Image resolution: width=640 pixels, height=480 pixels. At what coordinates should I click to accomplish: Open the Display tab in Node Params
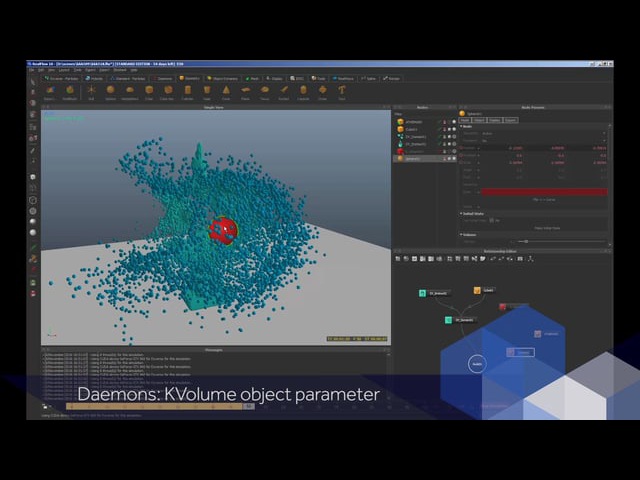pyautogui.click(x=494, y=120)
